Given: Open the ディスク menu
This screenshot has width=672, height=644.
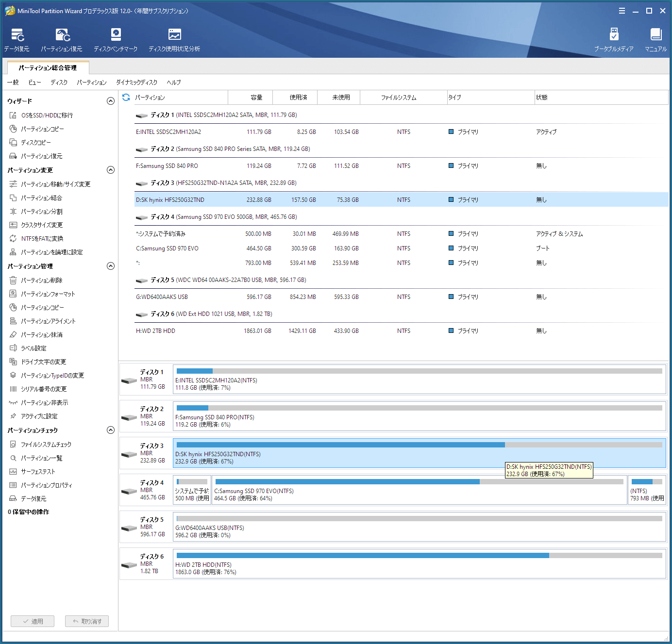Looking at the screenshot, I should point(59,83).
